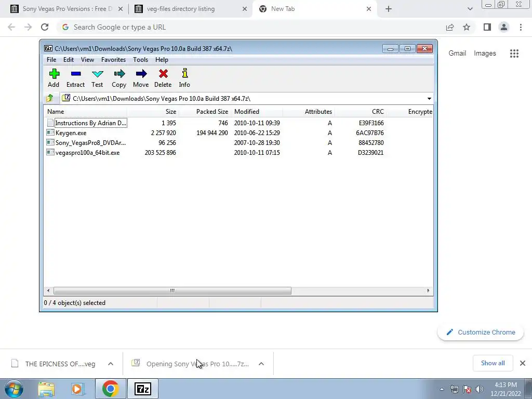This screenshot has width=532, height=399.
Task: Close the downloads bar
Action: [523, 363]
